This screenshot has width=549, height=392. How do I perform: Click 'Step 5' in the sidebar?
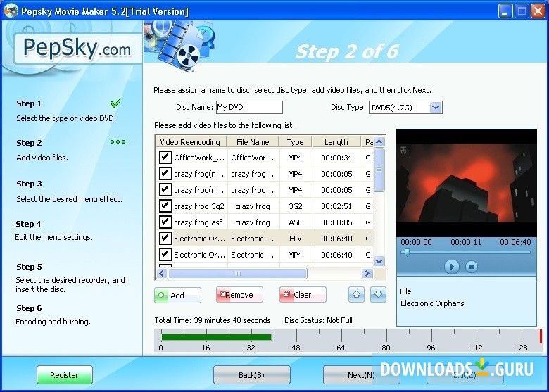tap(29, 267)
